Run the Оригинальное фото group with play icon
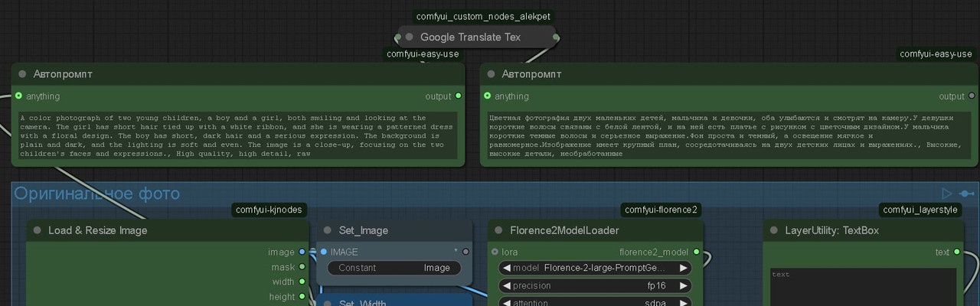Viewport: 980px width, 306px height. 947,194
